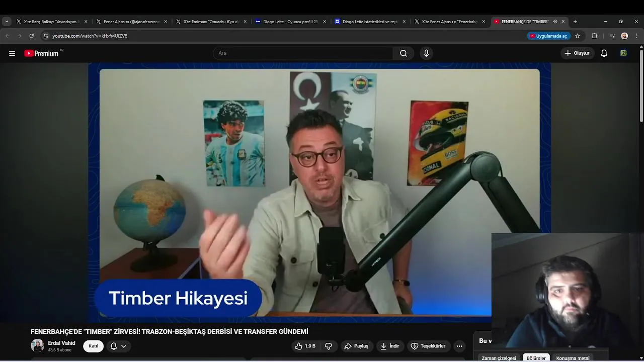The height and width of the screenshot is (362, 644).
Task: Click the Katıl join button
Action: (93, 346)
